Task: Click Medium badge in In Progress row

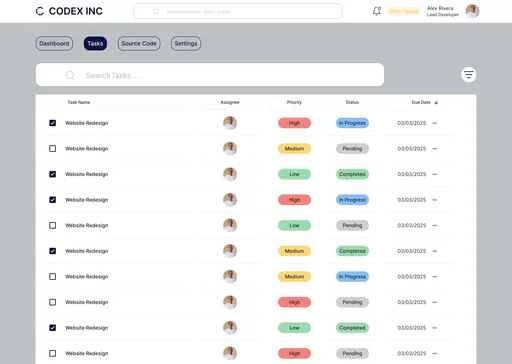Action: click(x=294, y=276)
